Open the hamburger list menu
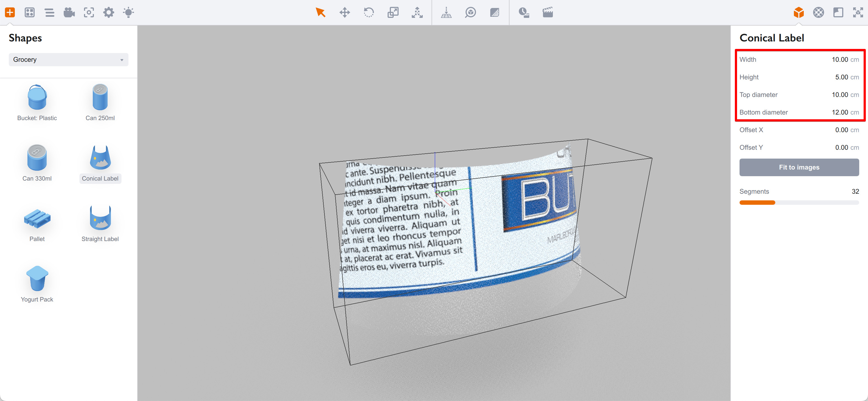Viewport: 868px width, 401px height. [49, 12]
